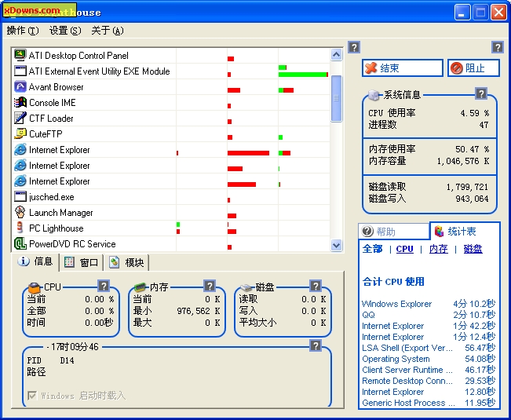Switch to the 统计表 tab
This screenshot has height=420, width=511.
point(465,231)
